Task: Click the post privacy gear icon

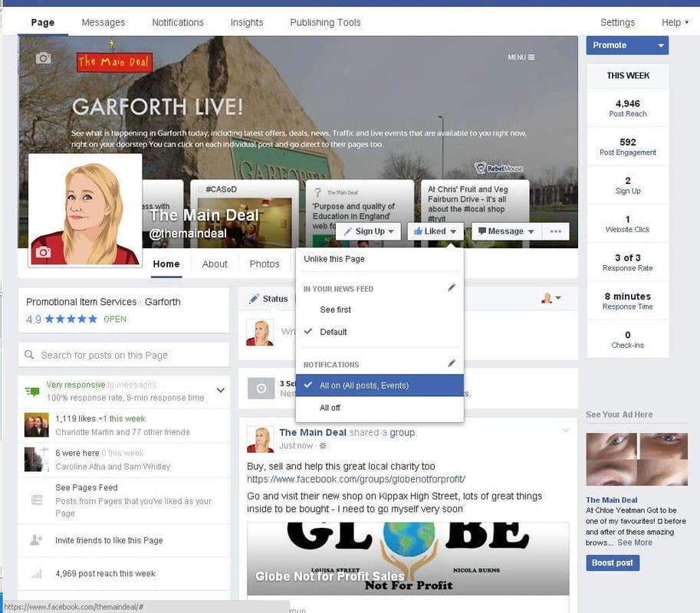Action: [x=324, y=446]
